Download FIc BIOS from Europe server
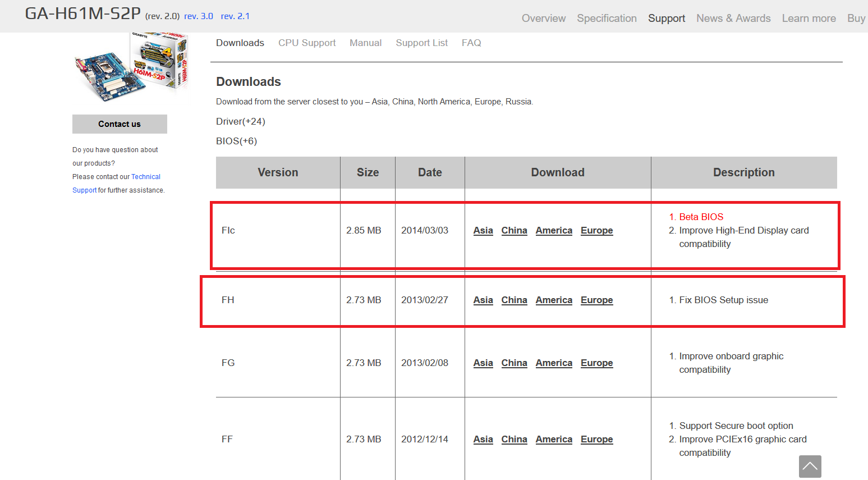The image size is (868, 480). point(596,230)
